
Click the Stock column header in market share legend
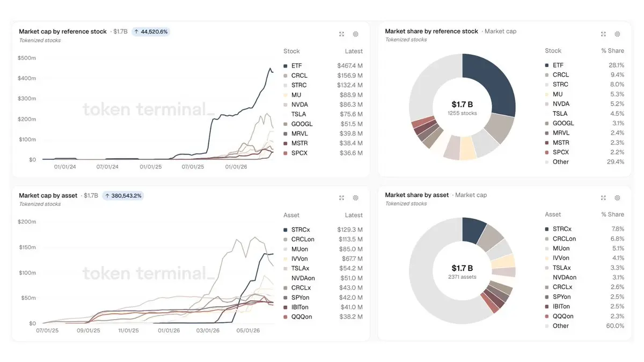point(553,51)
